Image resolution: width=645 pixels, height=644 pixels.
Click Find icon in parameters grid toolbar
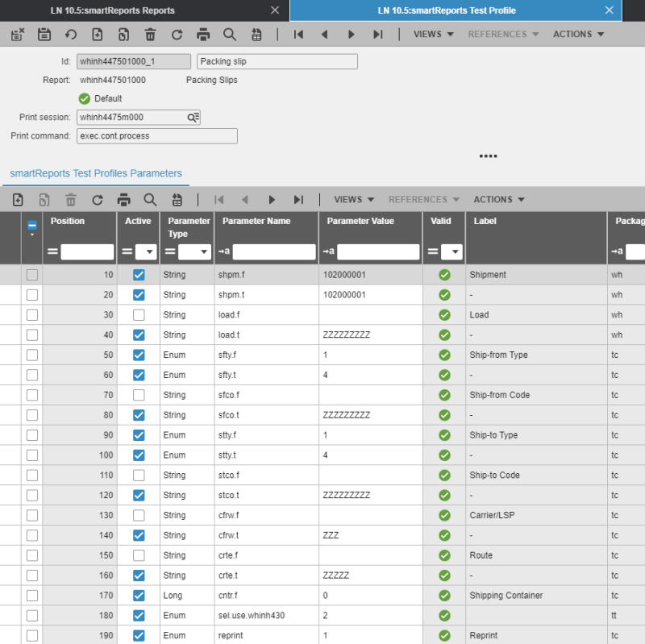pos(150,200)
